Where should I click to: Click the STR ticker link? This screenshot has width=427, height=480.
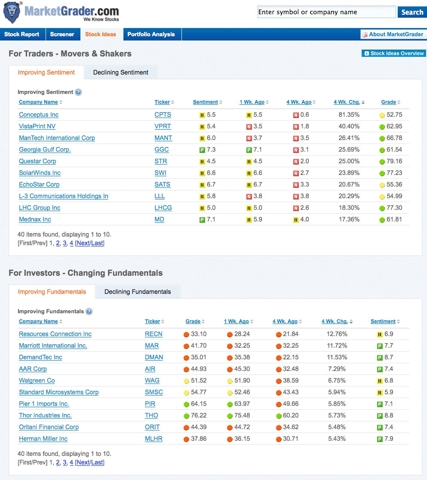(x=161, y=162)
